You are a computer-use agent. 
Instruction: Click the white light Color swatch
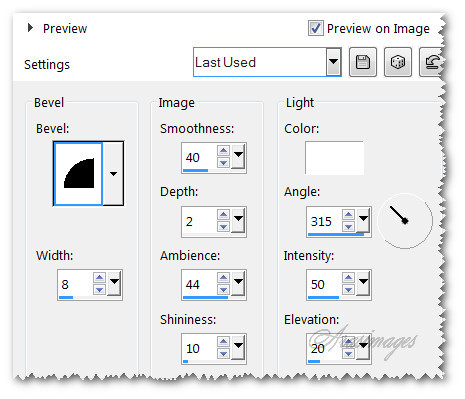click(x=334, y=158)
